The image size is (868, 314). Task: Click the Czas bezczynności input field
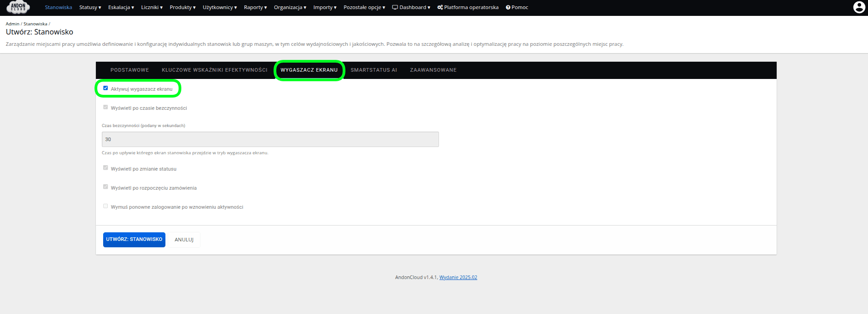click(270, 139)
